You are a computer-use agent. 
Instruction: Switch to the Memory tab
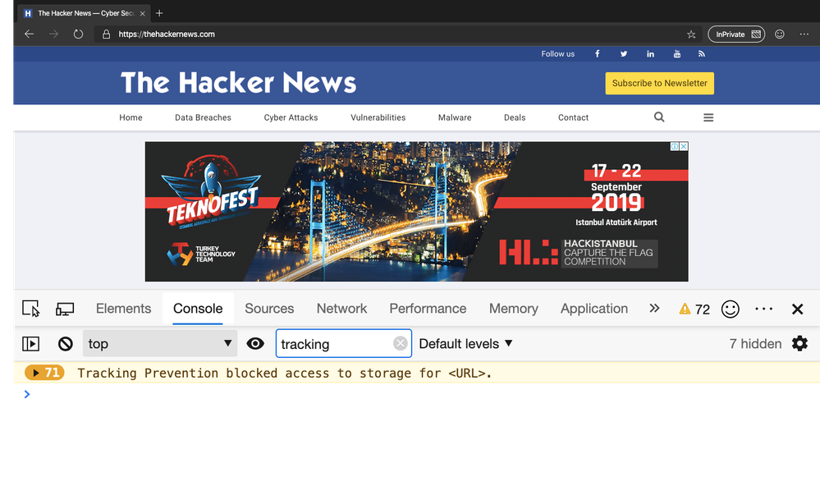(514, 309)
